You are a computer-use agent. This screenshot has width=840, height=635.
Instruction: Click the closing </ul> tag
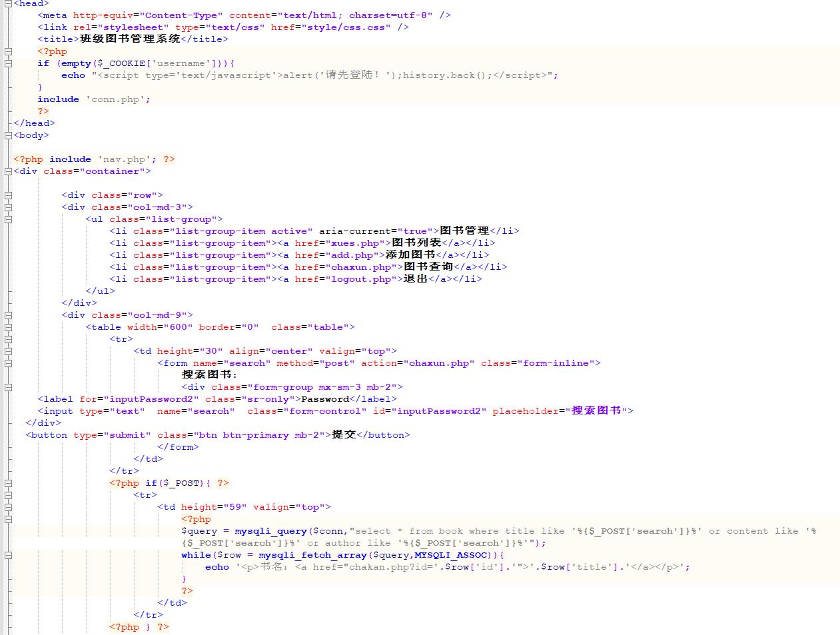pos(100,291)
